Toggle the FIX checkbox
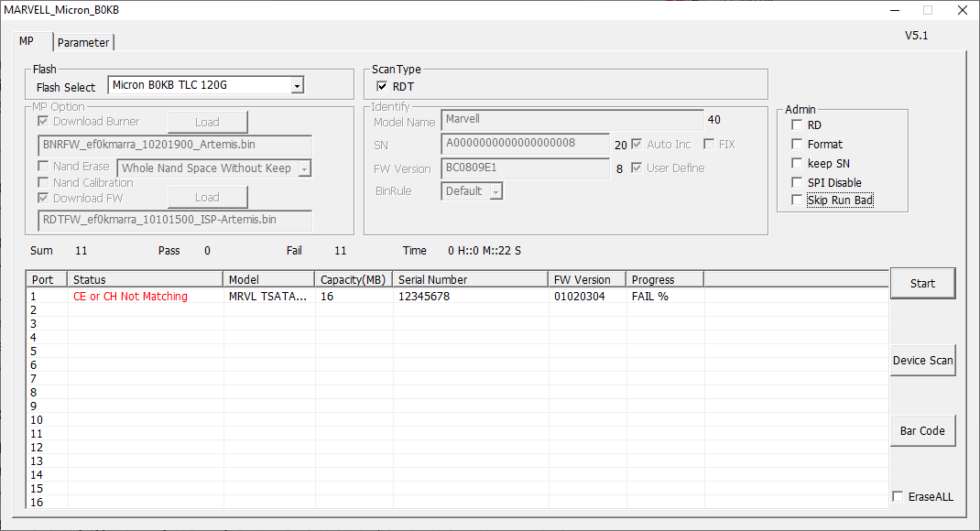The height and width of the screenshot is (531, 980). (x=709, y=145)
